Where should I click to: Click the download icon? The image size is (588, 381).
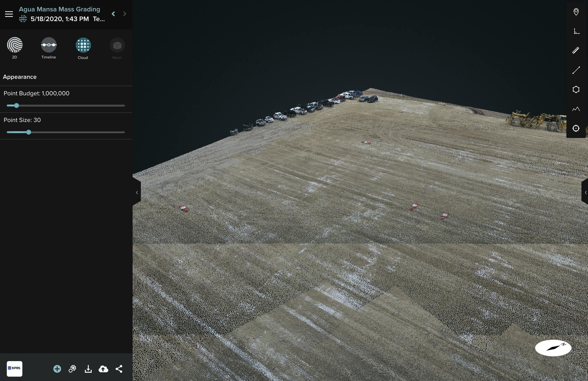pos(88,369)
